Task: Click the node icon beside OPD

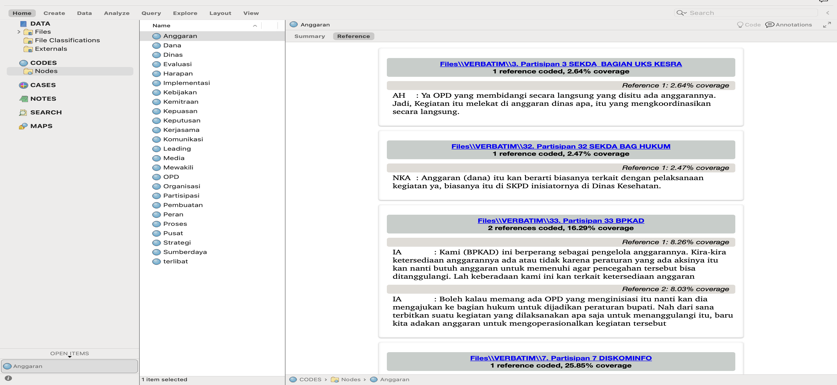Action: point(156,177)
